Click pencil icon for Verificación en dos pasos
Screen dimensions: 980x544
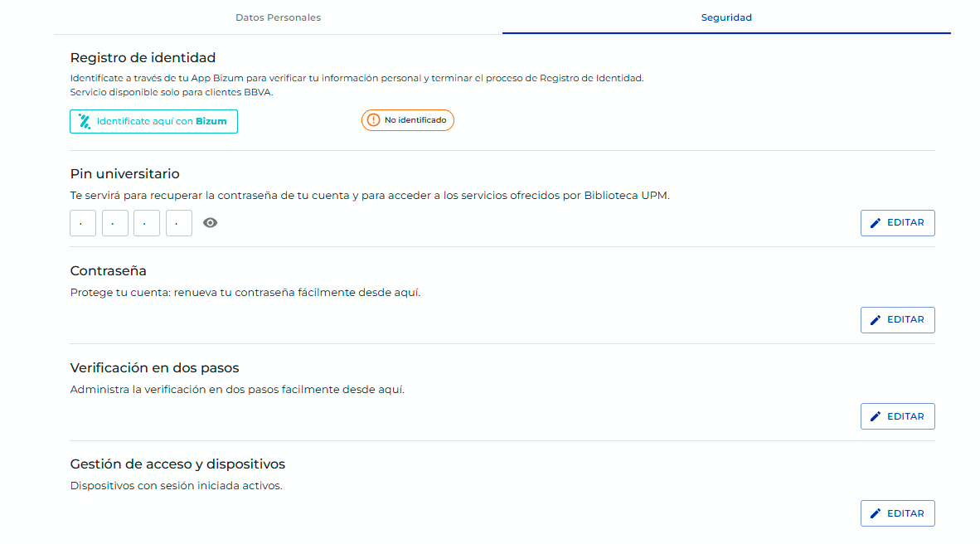(876, 416)
